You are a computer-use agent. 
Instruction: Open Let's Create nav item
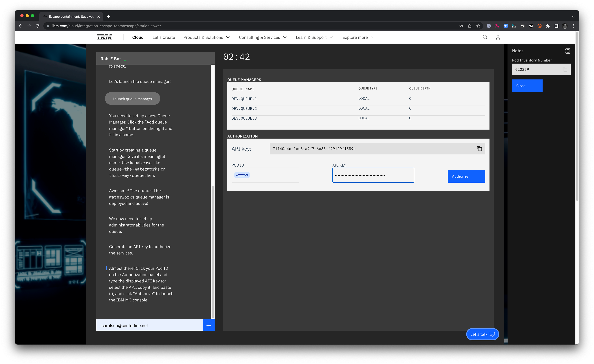(164, 37)
